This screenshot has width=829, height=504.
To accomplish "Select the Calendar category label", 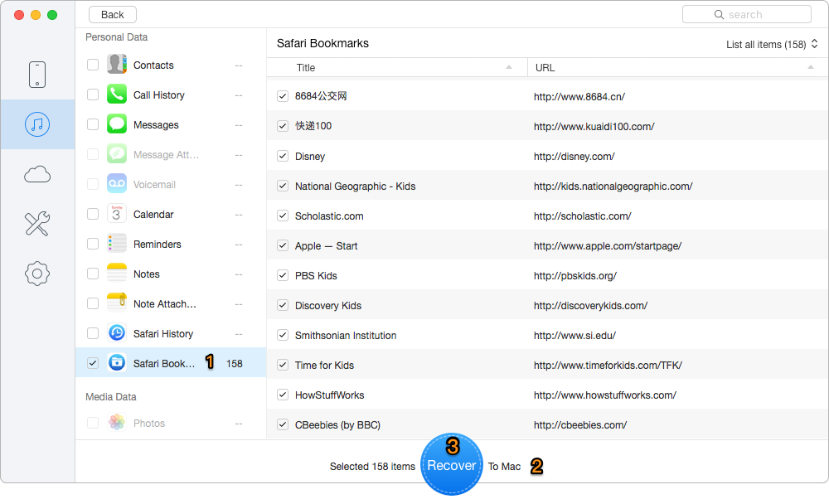I will [x=153, y=214].
